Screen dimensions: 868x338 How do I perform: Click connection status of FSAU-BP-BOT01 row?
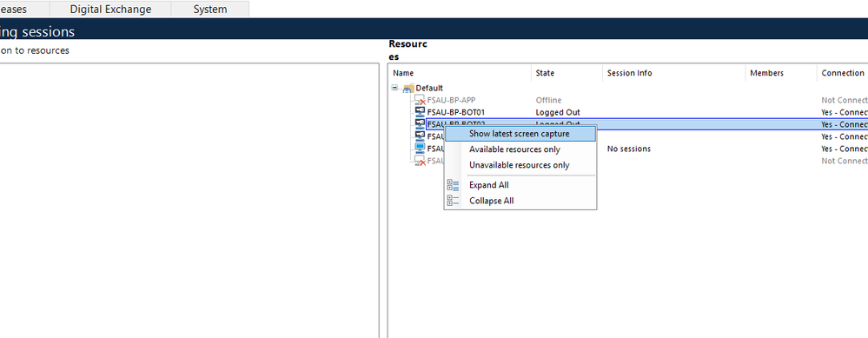click(x=845, y=113)
